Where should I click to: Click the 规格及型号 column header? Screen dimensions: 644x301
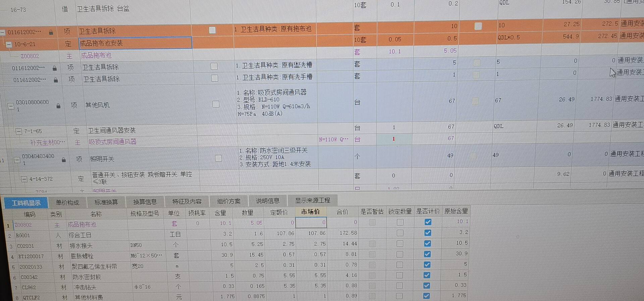click(145, 213)
